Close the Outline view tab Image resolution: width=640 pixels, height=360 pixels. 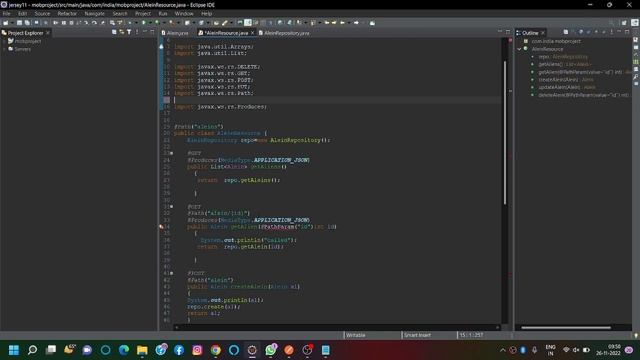coord(543,33)
